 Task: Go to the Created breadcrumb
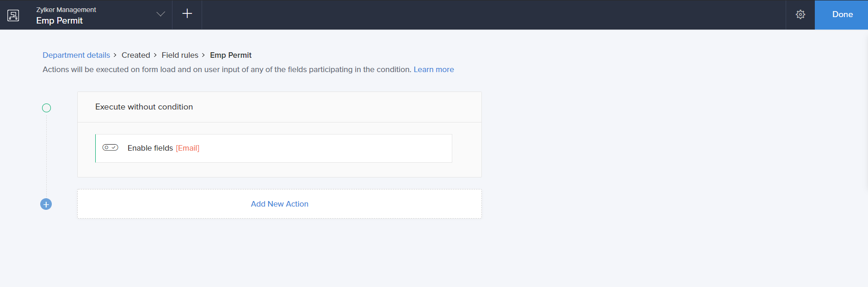(x=135, y=55)
